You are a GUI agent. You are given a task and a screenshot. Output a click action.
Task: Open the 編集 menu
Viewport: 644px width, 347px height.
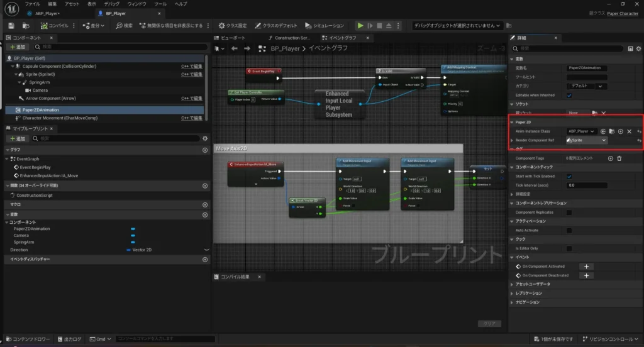52,4
